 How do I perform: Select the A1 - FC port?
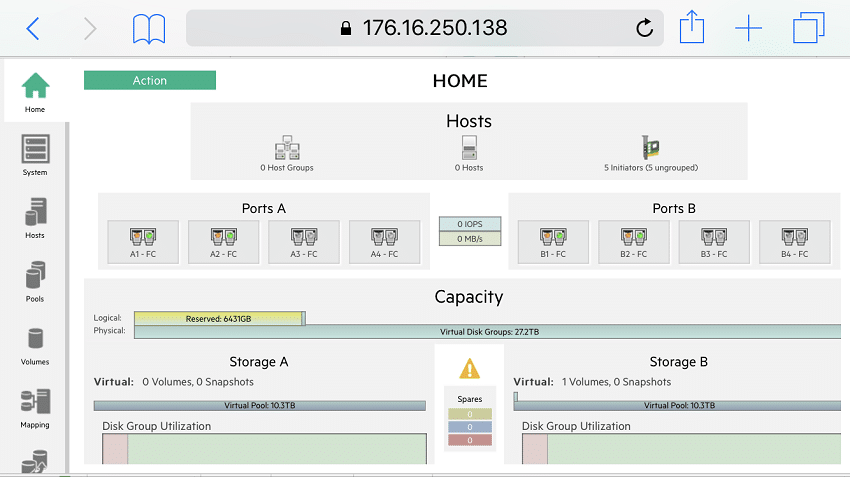[143, 242]
